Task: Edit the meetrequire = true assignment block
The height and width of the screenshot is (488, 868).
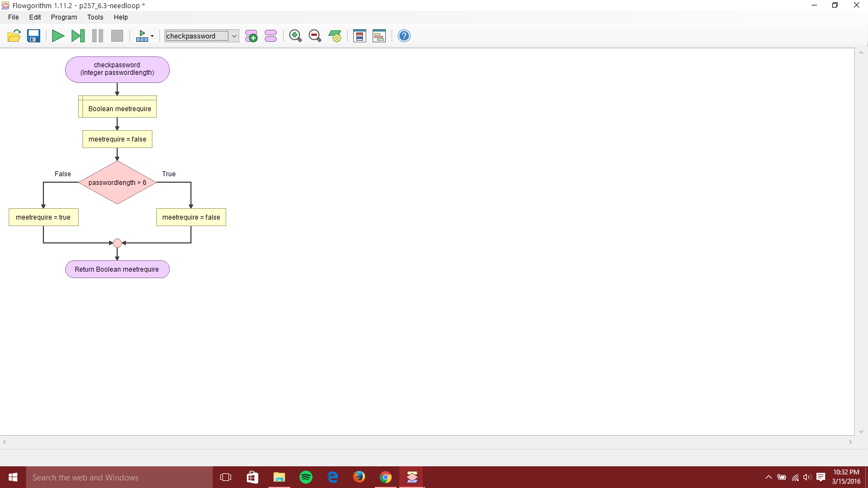Action: tap(43, 217)
